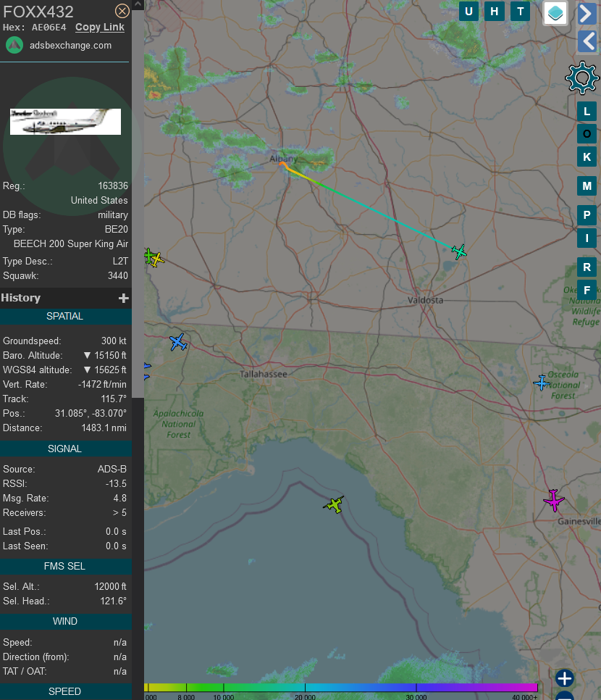Toggle the T button on the map
The image size is (601, 700).
pos(520,11)
